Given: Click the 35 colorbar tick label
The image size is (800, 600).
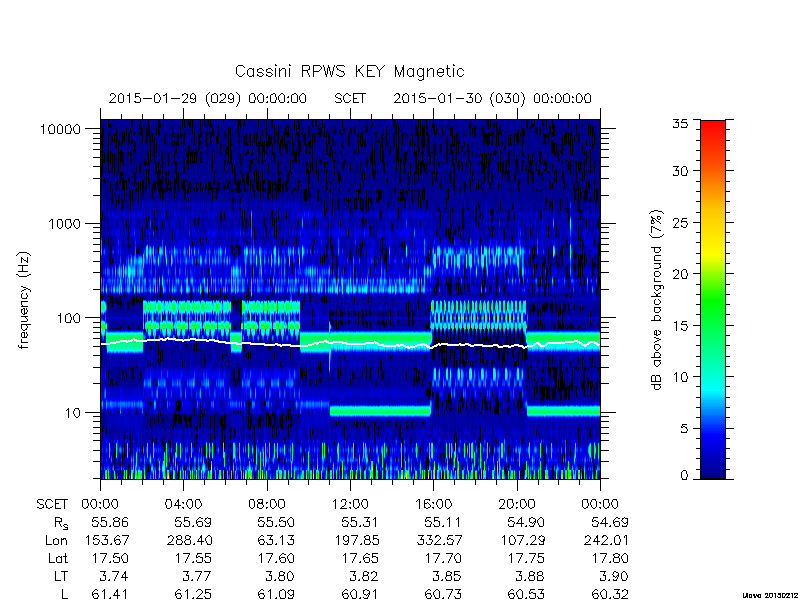Looking at the screenshot, I should (680, 124).
